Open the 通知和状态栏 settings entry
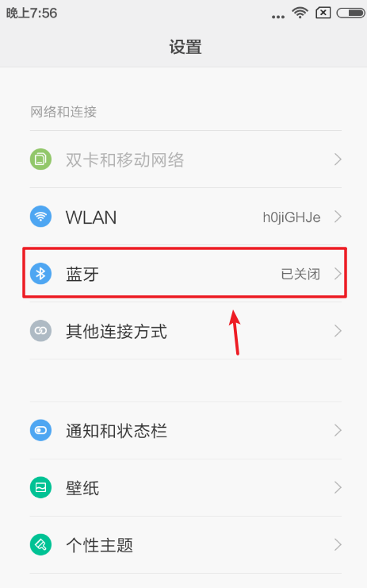 [x=185, y=430]
